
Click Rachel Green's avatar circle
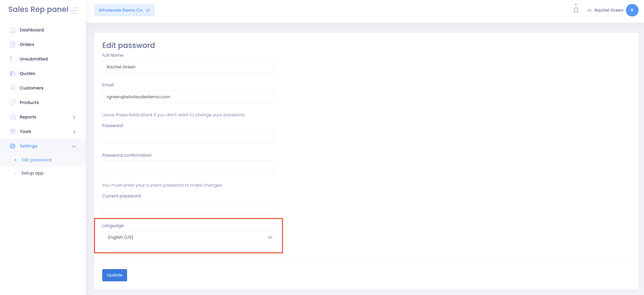pos(632,10)
